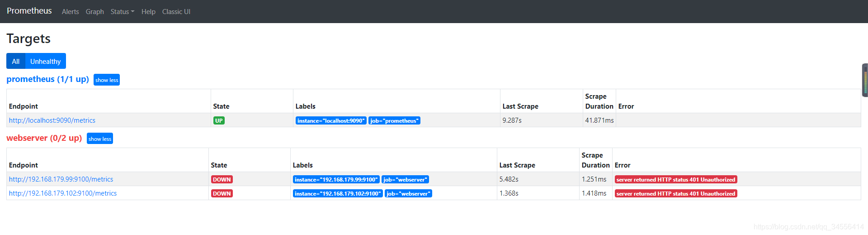Image resolution: width=868 pixels, height=235 pixels.
Task: Open the Help menu item
Action: [148, 12]
